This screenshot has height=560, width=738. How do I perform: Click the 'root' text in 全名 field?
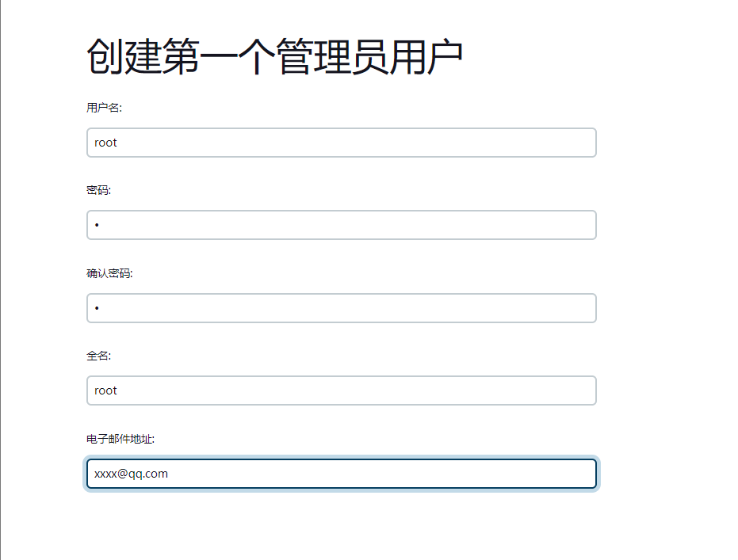pyautogui.click(x=105, y=390)
